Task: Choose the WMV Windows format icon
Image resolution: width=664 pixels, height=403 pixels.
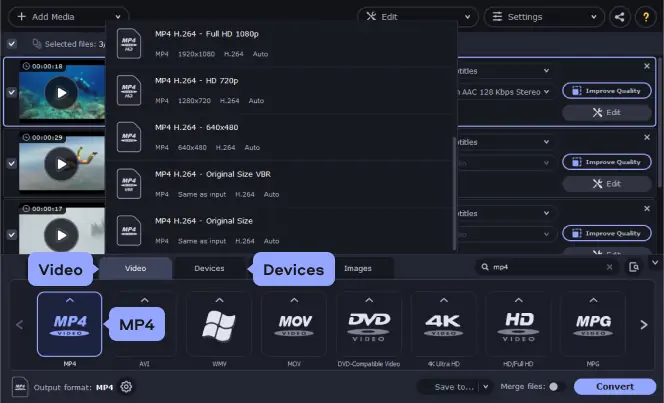Action: pyautogui.click(x=219, y=324)
